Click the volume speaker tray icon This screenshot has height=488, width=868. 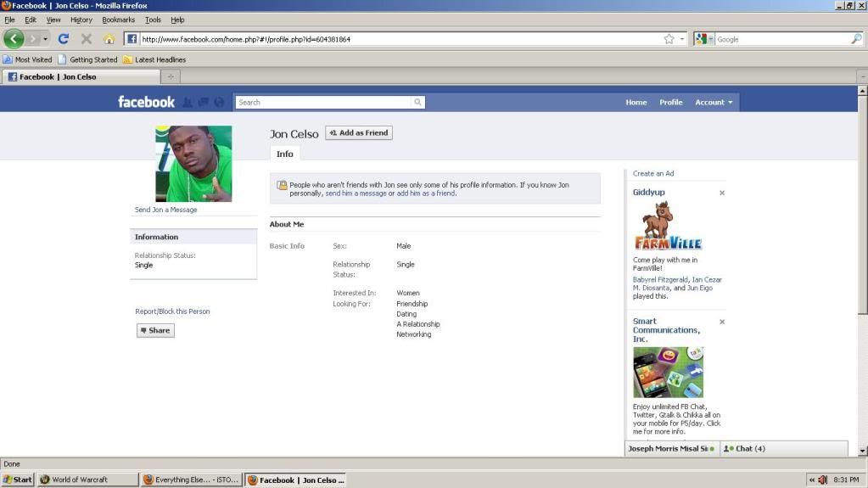(x=823, y=480)
